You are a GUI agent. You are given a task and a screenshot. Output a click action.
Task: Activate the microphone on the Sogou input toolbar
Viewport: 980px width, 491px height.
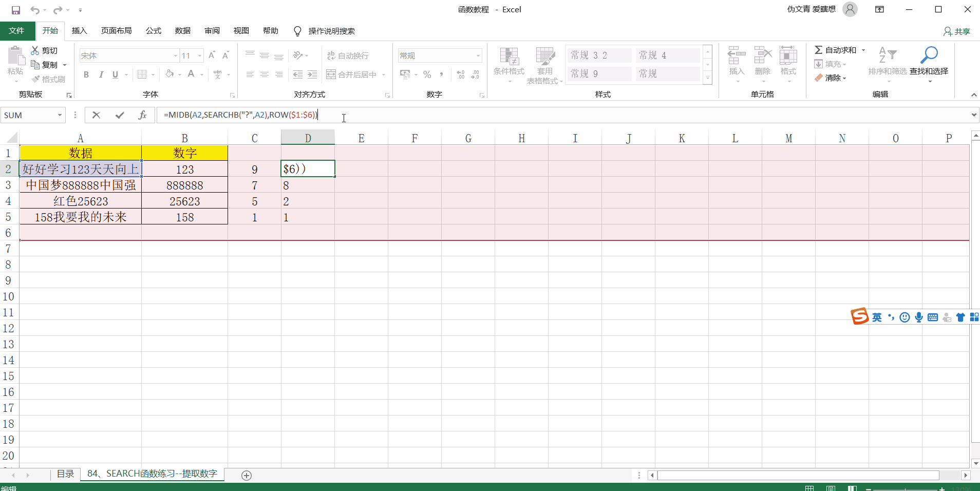[919, 317]
